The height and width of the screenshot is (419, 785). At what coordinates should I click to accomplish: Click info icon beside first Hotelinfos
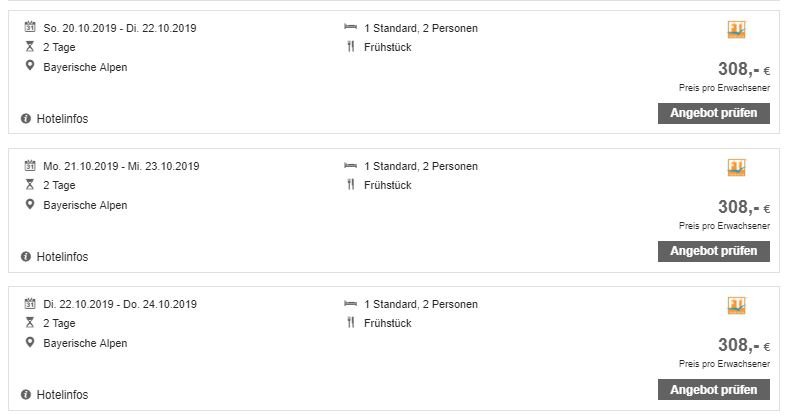click(26, 119)
